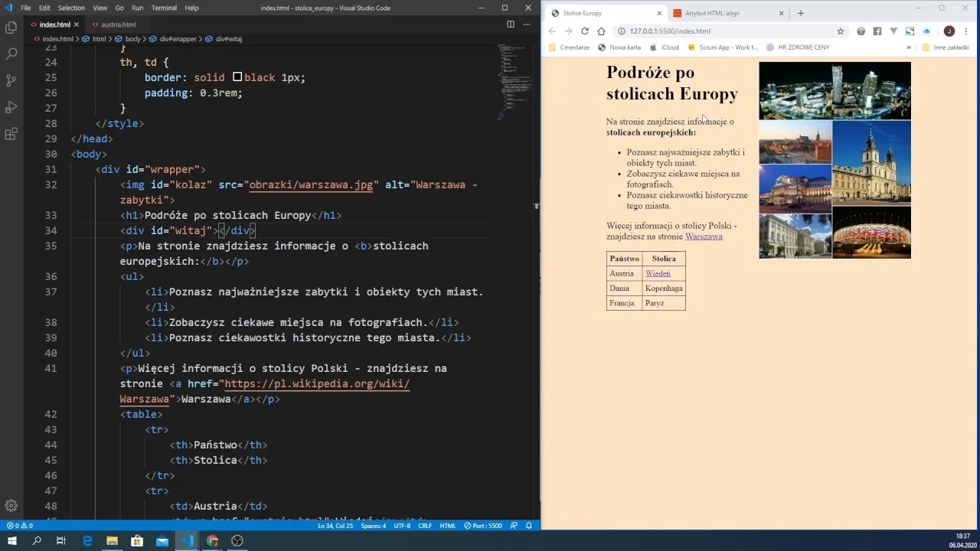980x551 pixels.
Task: Close the Stolice Europy browser tab
Action: 659,13
